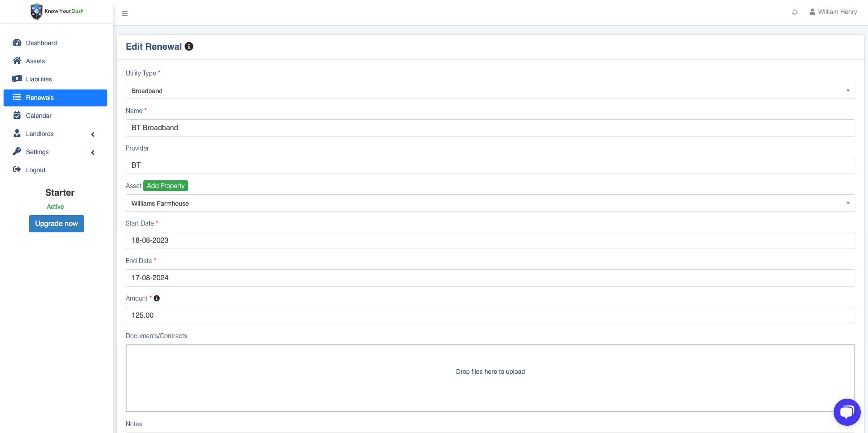Open the Dashboard menu item
This screenshot has height=433, width=868.
pyautogui.click(x=55, y=43)
